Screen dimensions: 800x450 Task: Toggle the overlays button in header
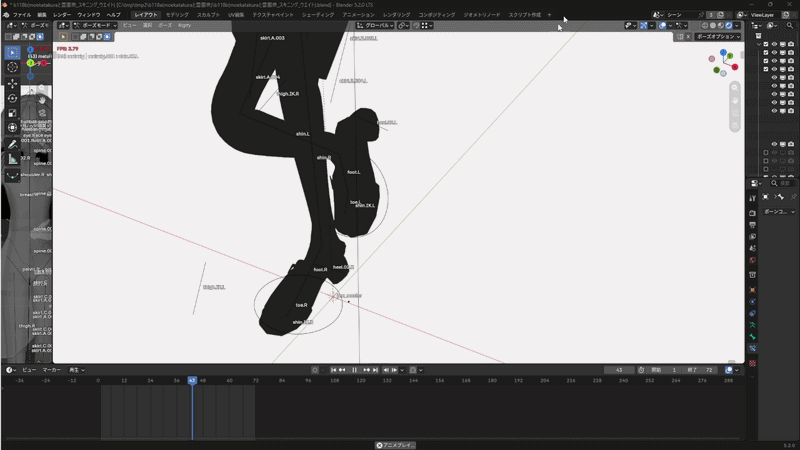(662, 26)
